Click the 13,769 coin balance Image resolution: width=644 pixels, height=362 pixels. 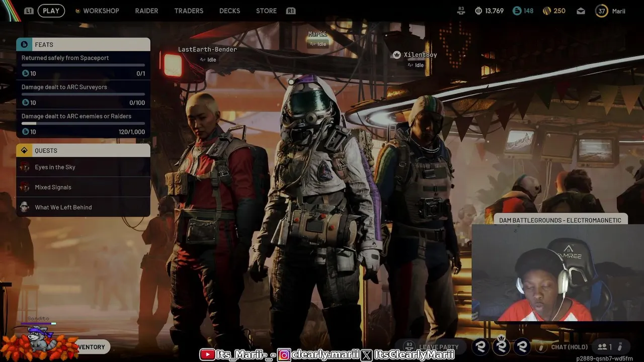[x=494, y=11]
